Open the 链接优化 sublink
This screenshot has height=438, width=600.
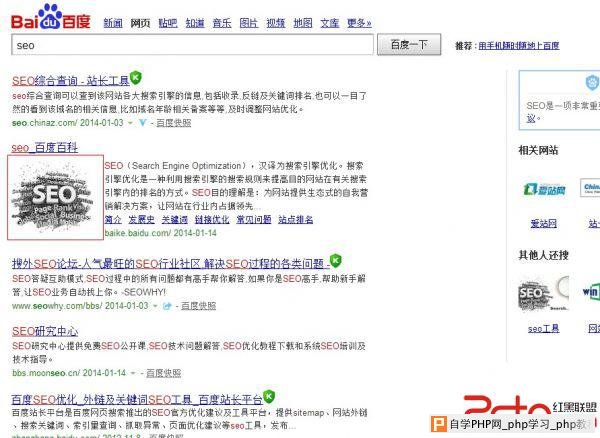point(212,220)
